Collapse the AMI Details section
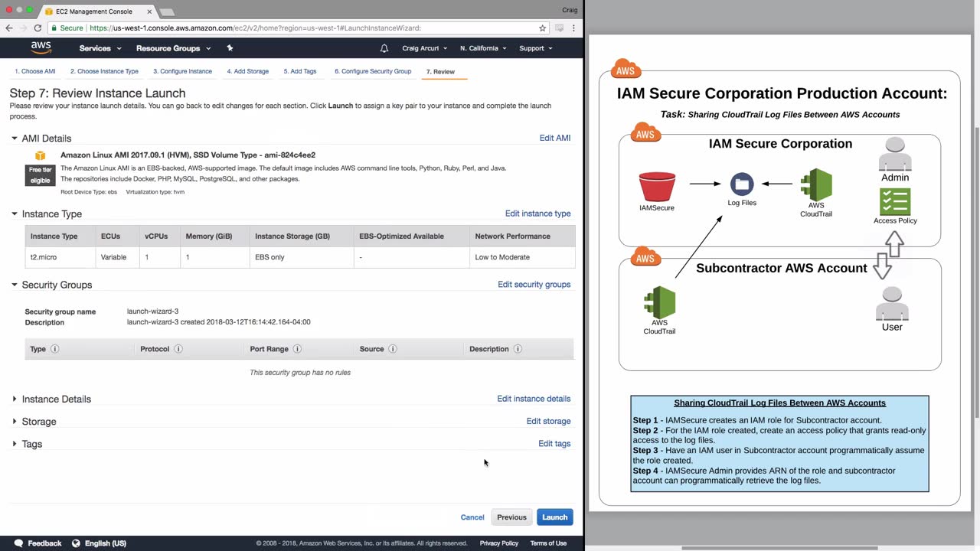 coord(15,139)
